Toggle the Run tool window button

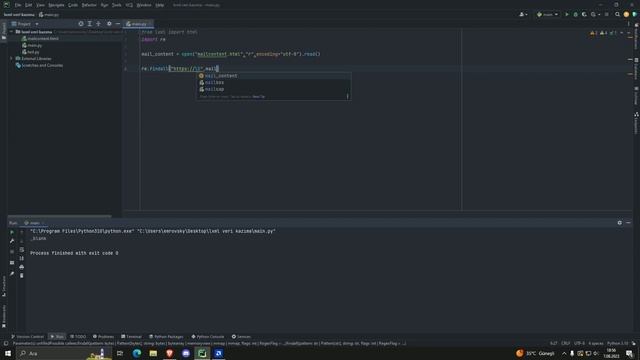click(x=57, y=337)
